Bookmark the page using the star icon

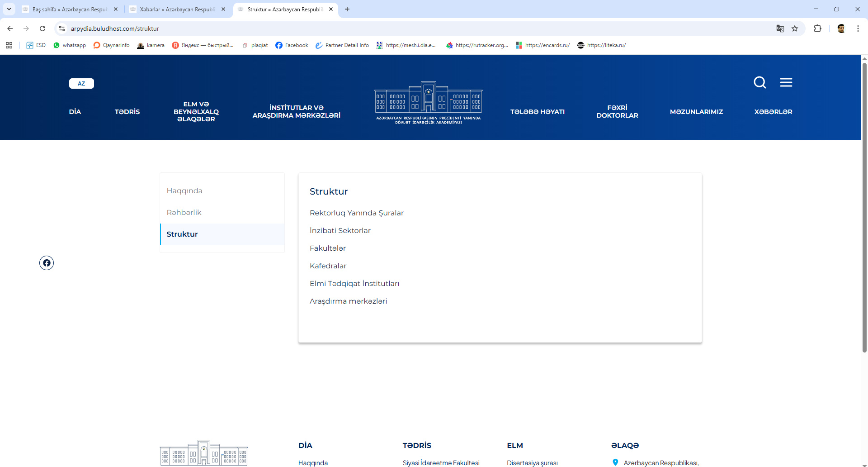tap(795, 29)
